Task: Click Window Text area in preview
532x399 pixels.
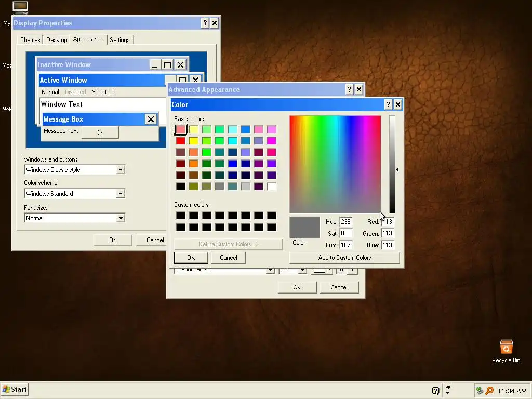Action: [103, 104]
